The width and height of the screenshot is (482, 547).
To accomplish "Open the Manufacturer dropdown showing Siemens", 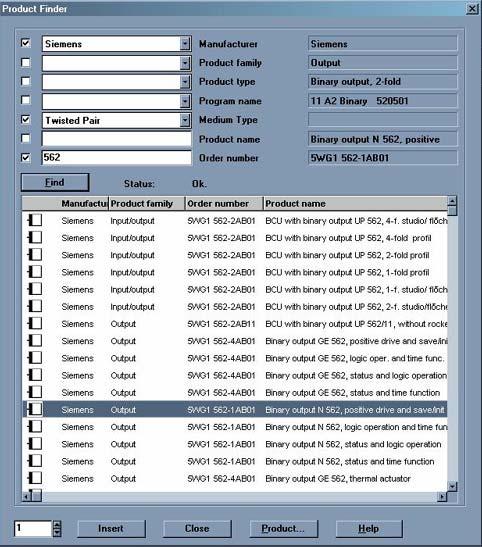I will (185, 44).
